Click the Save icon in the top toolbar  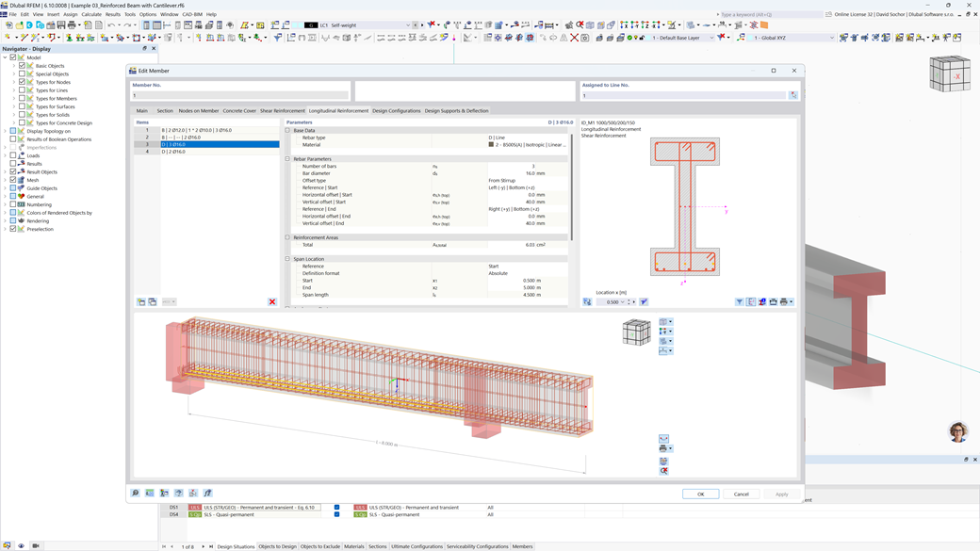click(x=60, y=25)
